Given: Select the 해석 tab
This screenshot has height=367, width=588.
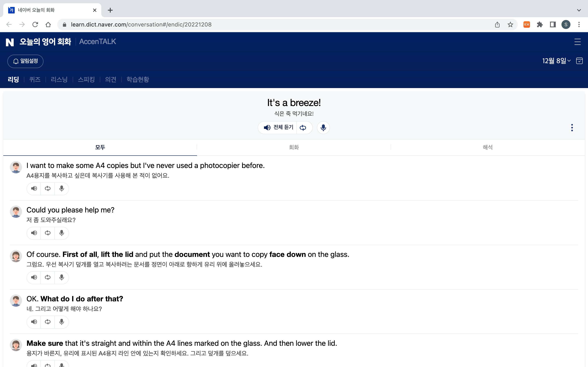Looking at the screenshot, I should (487, 147).
